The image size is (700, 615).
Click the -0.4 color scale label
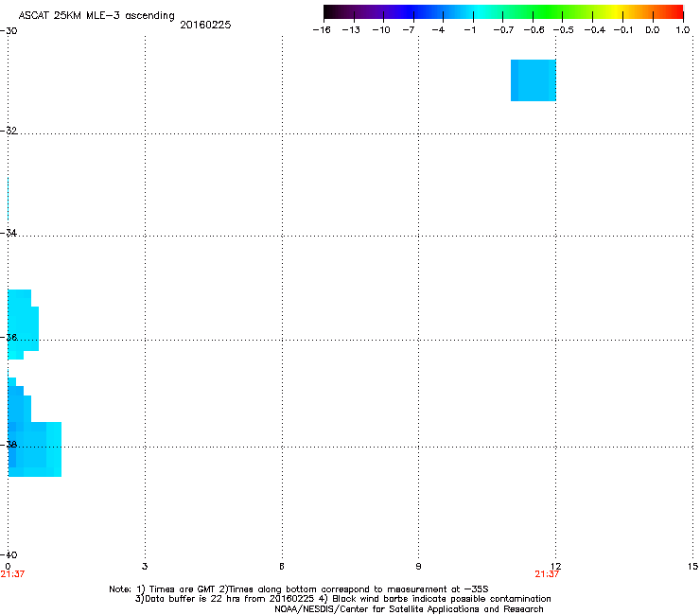[595, 30]
